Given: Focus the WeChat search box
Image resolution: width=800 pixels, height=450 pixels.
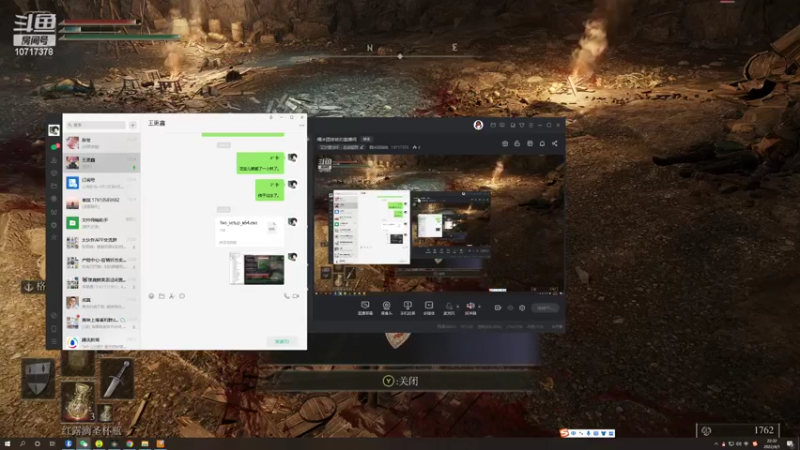Looking at the screenshot, I should click(96, 125).
